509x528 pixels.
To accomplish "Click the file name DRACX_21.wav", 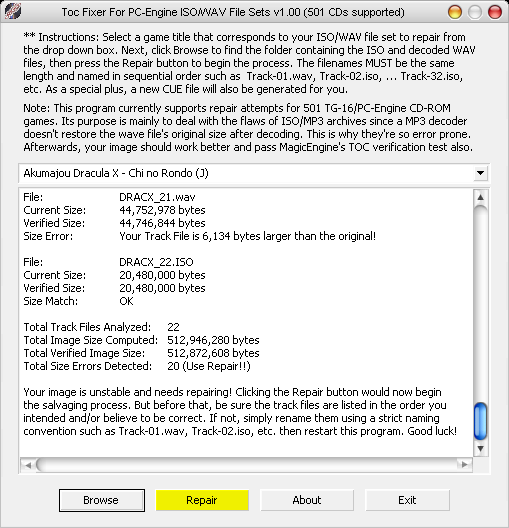I will point(157,197).
